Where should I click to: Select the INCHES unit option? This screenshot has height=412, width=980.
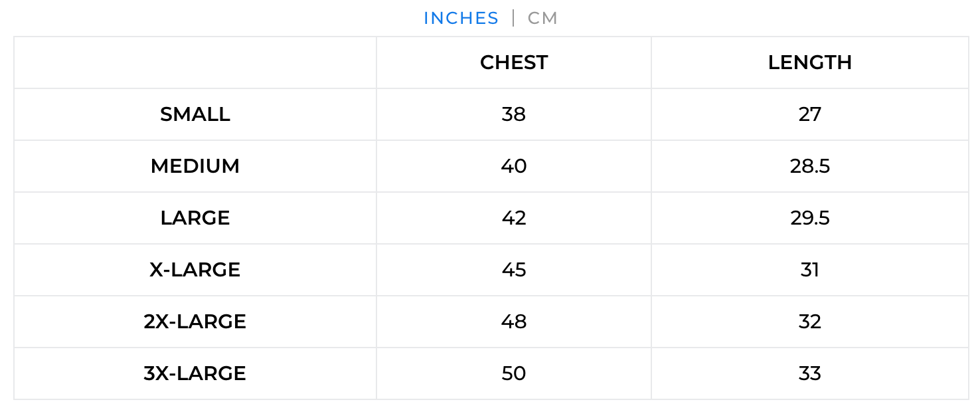[461, 19]
